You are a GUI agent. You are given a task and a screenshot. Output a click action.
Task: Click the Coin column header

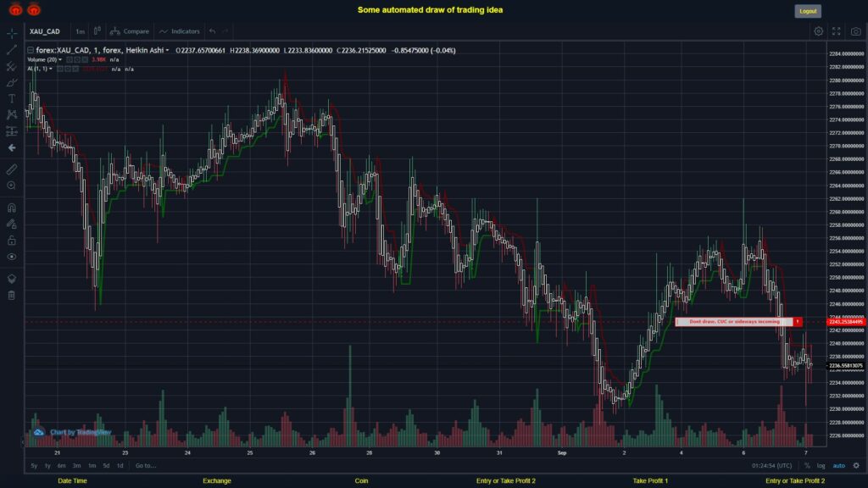(361, 481)
